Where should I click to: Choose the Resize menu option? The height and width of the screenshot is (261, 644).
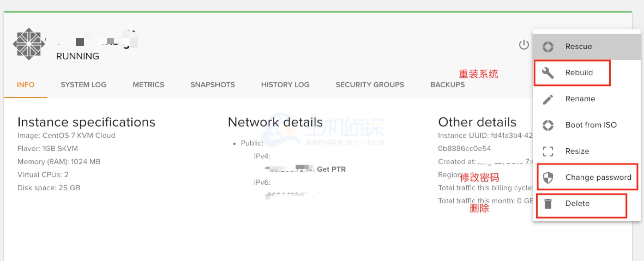pyautogui.click(x=577, y=151)
